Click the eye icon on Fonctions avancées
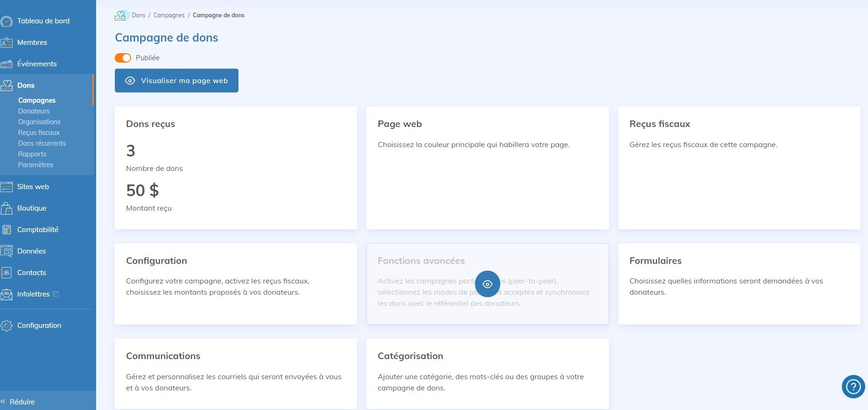This screenshot has height=410, width=868. (487, 284)
